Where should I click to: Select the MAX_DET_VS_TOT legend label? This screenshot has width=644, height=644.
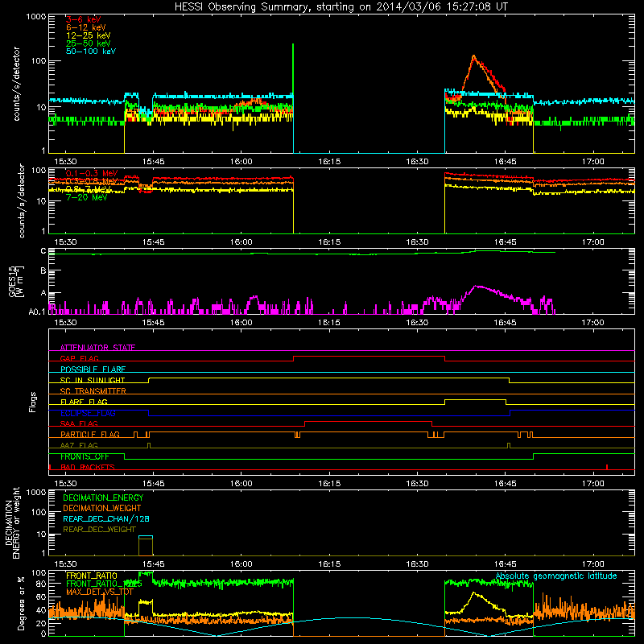click(x=100, y=592)
